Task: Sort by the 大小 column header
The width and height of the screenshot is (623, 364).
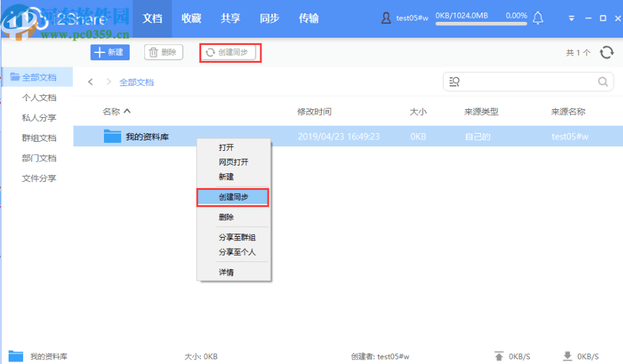Action: (418, 112)
